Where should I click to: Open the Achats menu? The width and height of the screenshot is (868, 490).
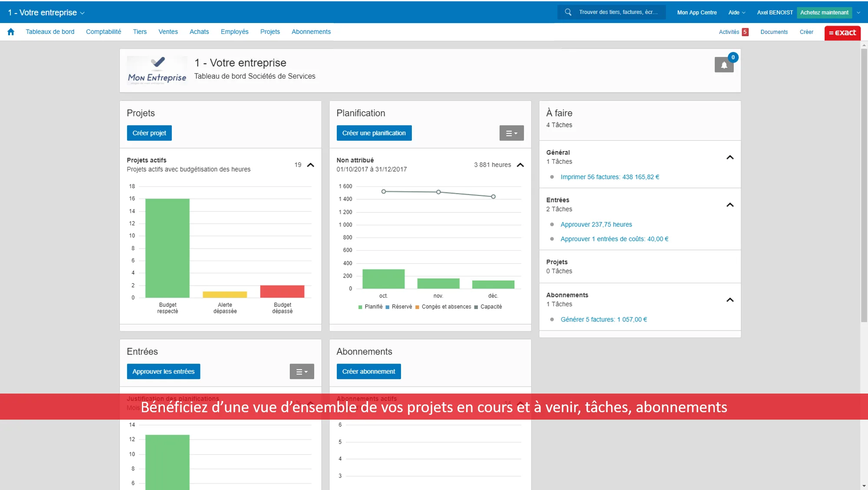point(199,32)
